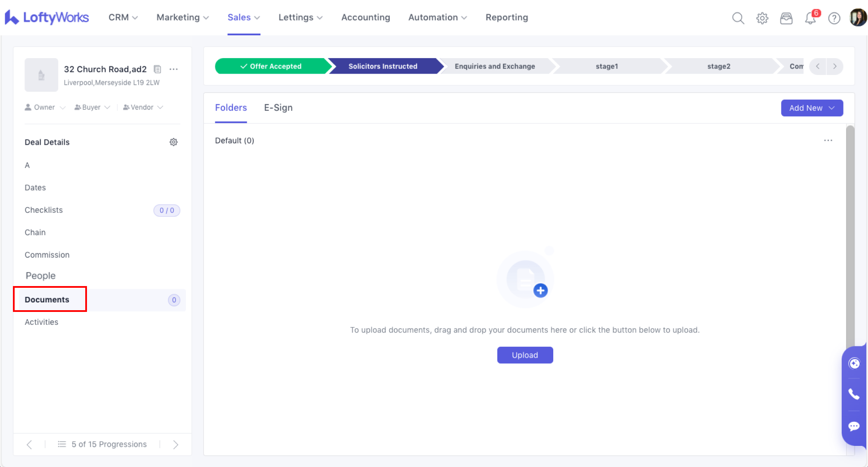The image size is (868, 467).
Task: Open Default folder three-dot options
Action: pyautogui.click(x=828, y=140)
